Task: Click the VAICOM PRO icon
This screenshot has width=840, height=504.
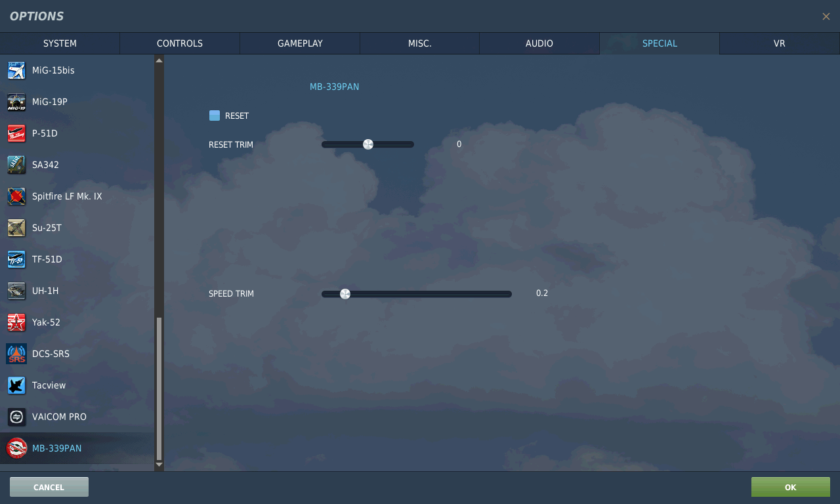Action: click(16, 417)
